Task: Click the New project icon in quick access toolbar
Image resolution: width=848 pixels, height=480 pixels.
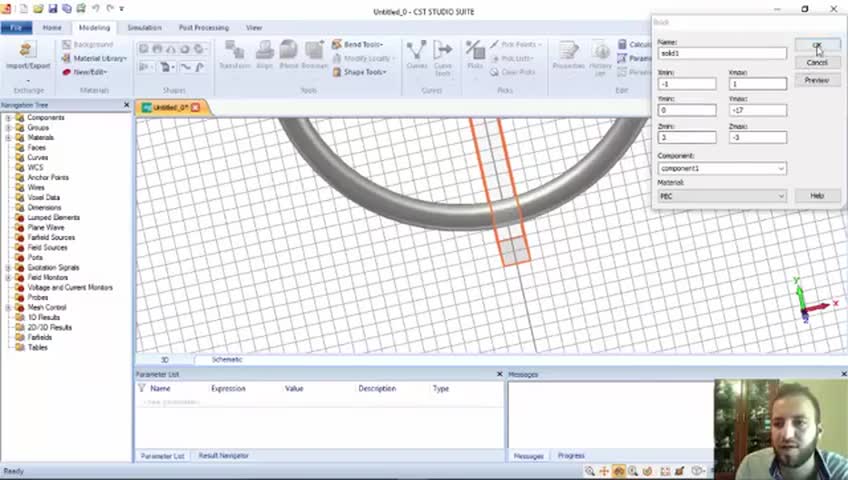Action: [x=24, y=9]
